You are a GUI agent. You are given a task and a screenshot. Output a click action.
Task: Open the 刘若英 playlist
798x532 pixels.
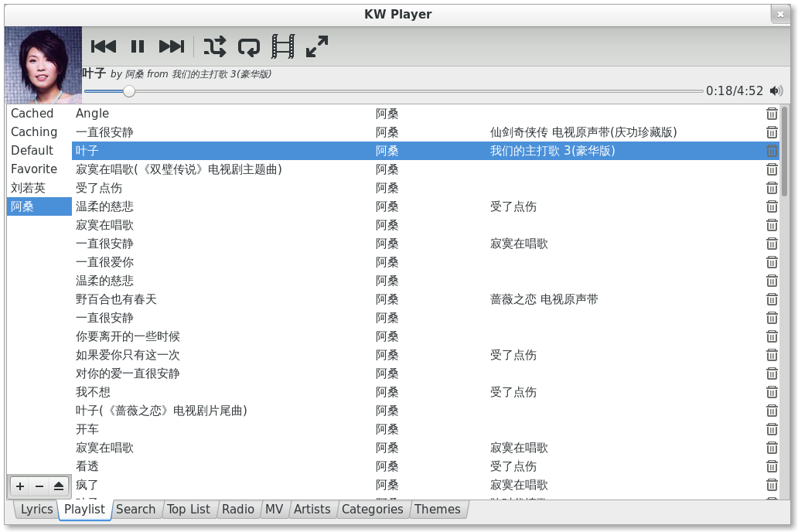(39, 188)
